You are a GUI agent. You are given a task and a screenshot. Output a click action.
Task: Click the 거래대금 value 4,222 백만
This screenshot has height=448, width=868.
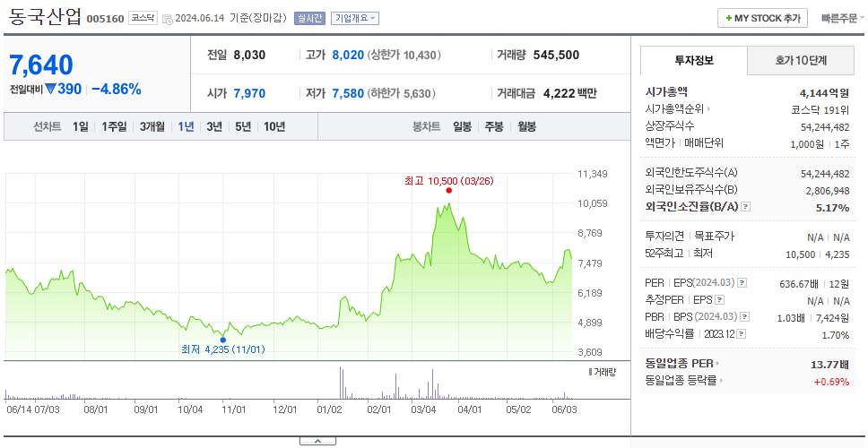(x=570, y=93)
